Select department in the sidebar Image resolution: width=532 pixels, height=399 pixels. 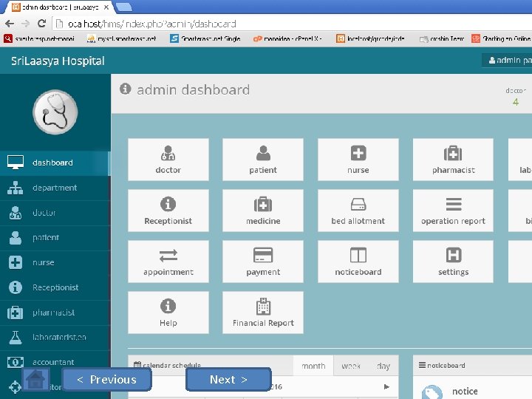(x=55, y=188)
